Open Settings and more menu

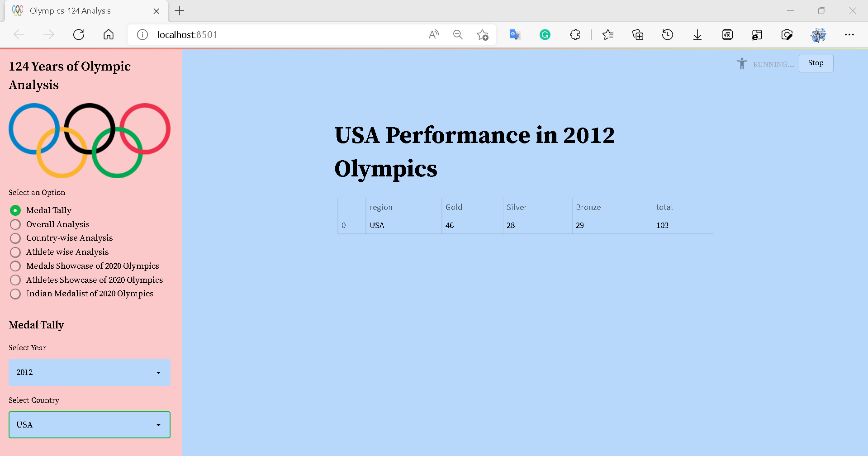tap(849, 35)
